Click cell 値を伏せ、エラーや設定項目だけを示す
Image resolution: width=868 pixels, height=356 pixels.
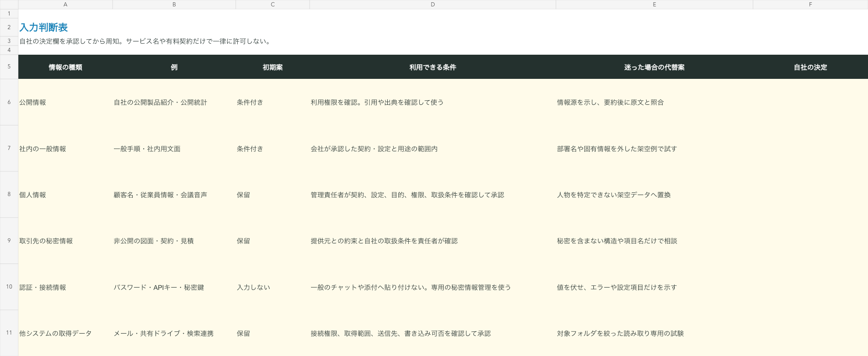[655, 287]
